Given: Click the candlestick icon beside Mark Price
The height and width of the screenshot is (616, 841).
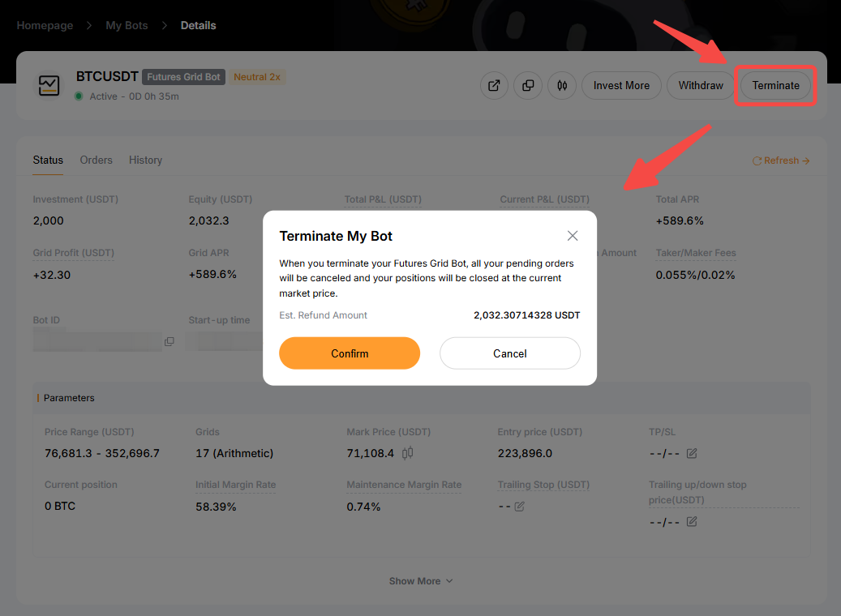Looking at the screenshot, I should tap(408, 453).
